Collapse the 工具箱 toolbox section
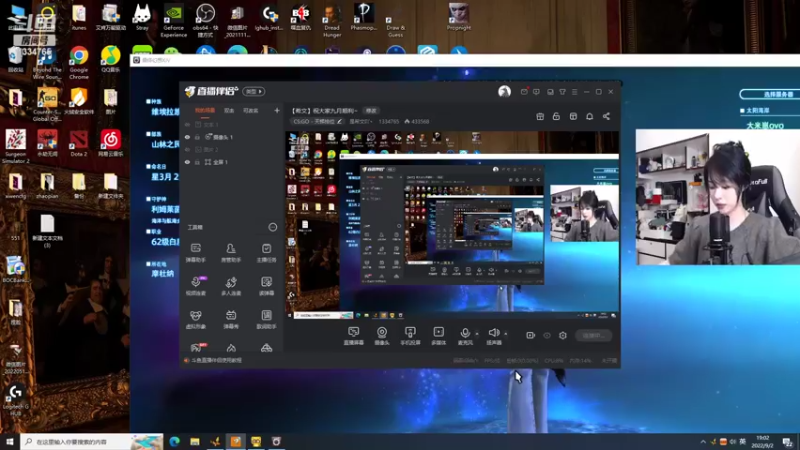This screenshot has width=800, height=450. (x=272, y=227)
